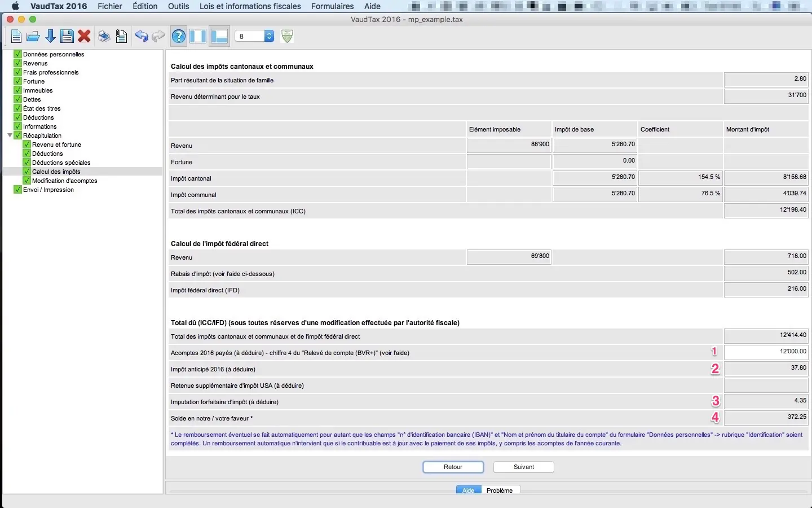Open Revenu et fortune under Récapitulation
This screenshot has height=508, width=812.
[56, 144]
